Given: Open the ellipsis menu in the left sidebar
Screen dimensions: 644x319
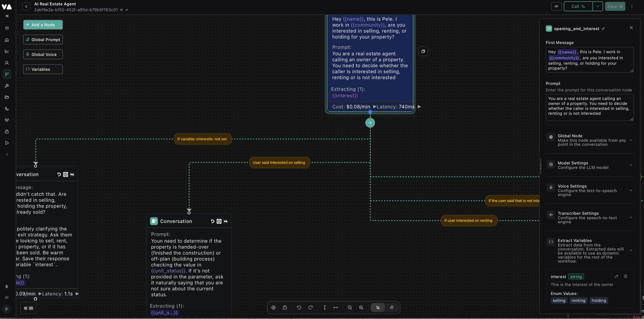Looking at the screenshot, I should coord(7,154).
